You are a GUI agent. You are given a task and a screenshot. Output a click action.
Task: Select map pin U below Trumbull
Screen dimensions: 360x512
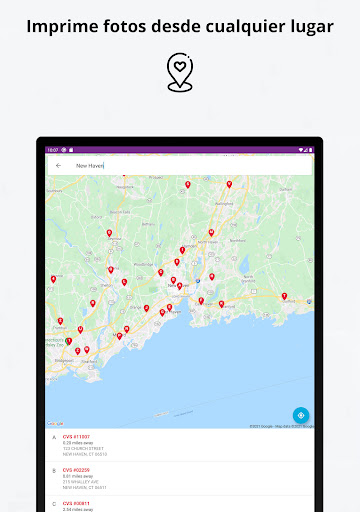pos(80,330)
